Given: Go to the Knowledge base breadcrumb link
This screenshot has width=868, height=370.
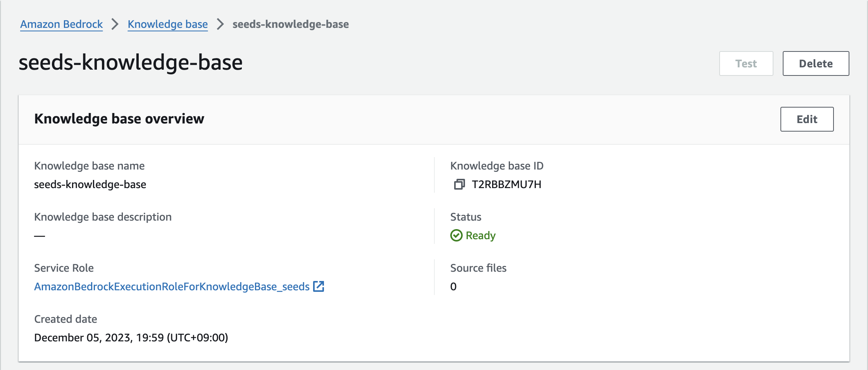Looking at the screenshot, I should pyautogui.click(x=167, y=24).
